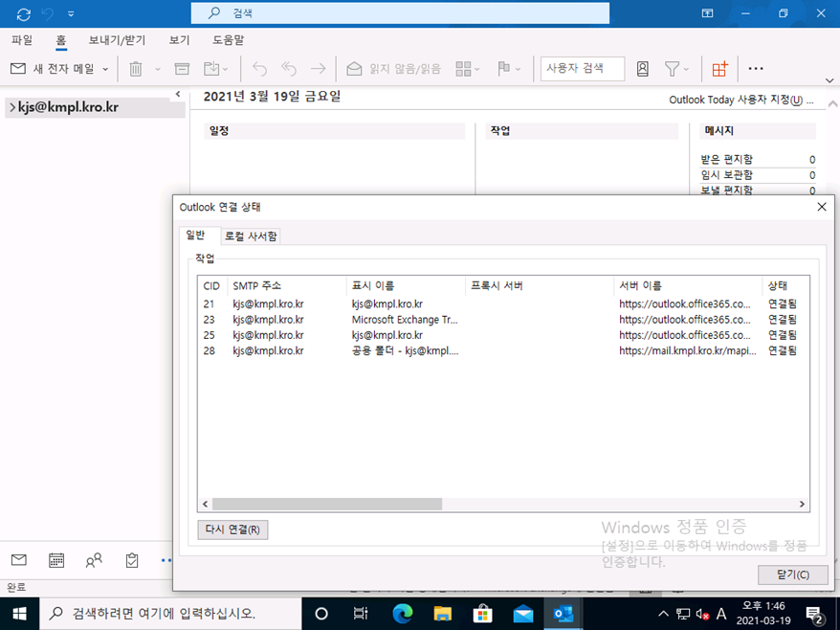Click the Send/Receive sync icon in title bar
Screen dimensions: 840x630
[24, 14]
